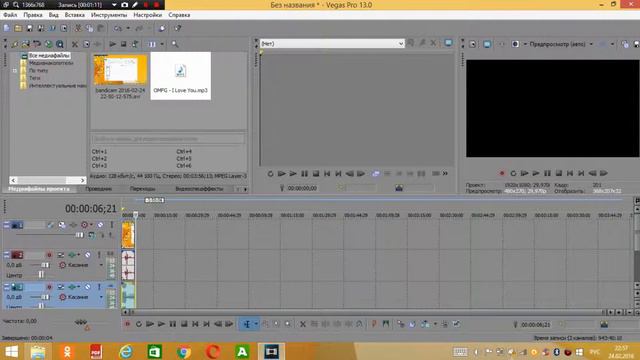Image resolution: width=640 pixels, height=360 pixels.
Task: Open the Предпросмотр (авто) quality dropdown
Action: 591,44
